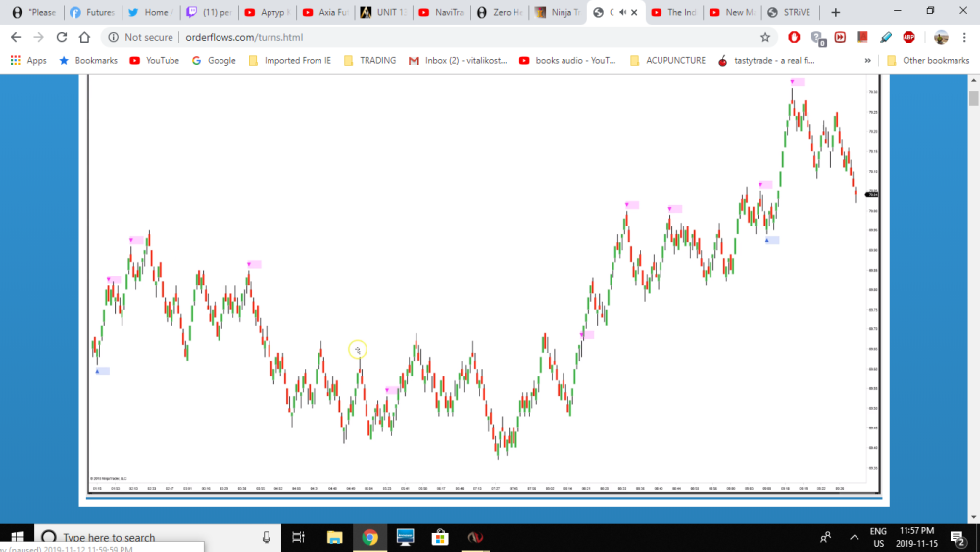Expand the Other bookmarks folder
The width and height of the screenshot is (980, 552).
coord(927,60)
